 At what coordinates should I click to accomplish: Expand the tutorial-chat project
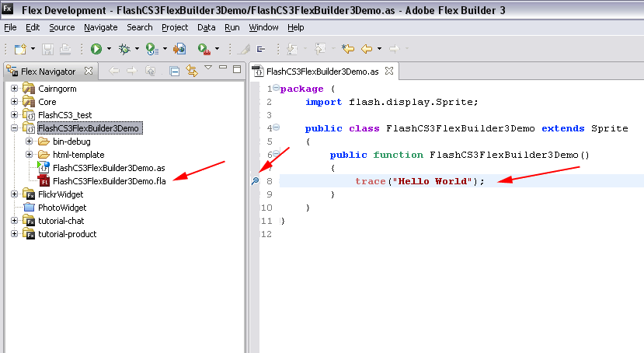coord(15,221)
